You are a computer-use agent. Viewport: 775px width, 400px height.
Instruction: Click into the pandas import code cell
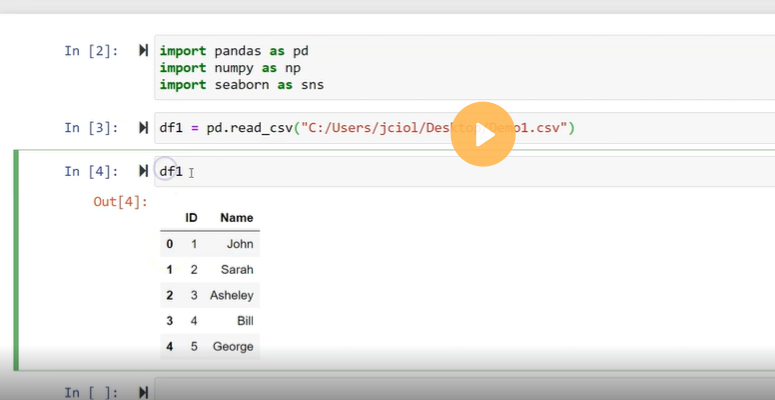[x=400, y=68]
